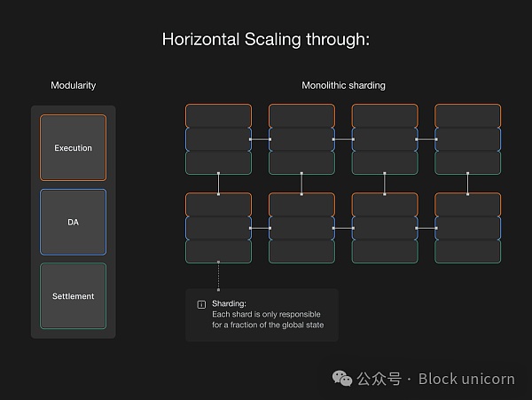This screenshot has height=400, width=532.
Task: Click horizontal connector between first two top-row shards
Action: click(x=260, y=139)
